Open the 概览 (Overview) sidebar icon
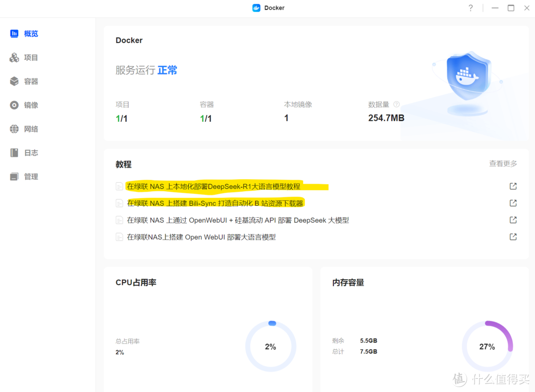This screenshot has height=392, width=535. [13, 33]
